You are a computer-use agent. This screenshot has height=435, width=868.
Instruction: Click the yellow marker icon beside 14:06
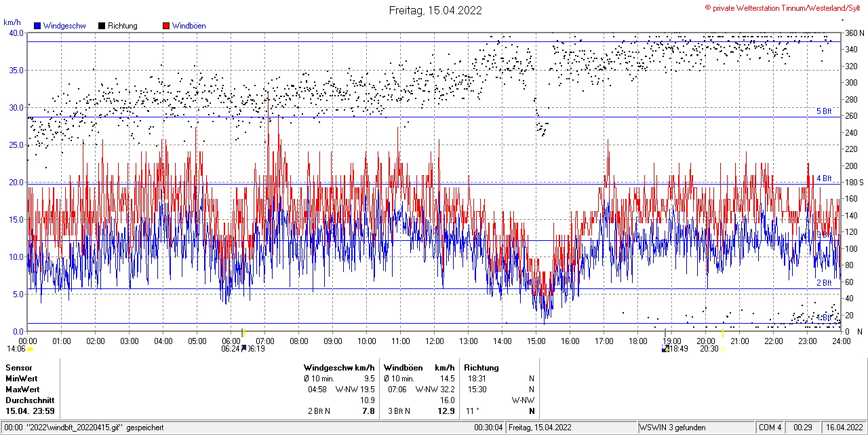(x=30, y=349)
